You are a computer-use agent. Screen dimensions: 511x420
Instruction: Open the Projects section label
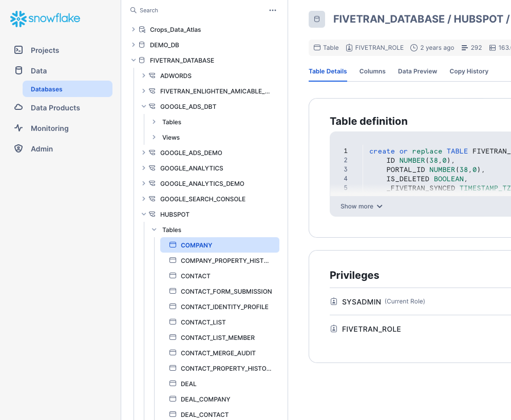click(45, 50)
